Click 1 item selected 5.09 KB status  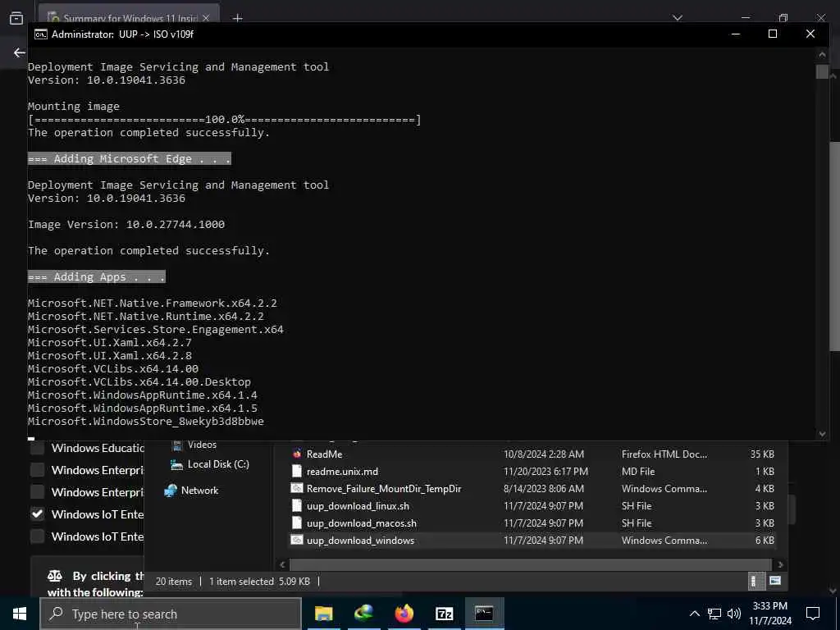click(259, 582)
